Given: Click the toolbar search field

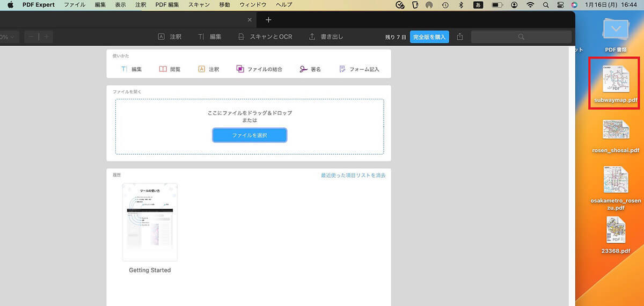Looking at the screenshot, I should [x=521, y=37].
